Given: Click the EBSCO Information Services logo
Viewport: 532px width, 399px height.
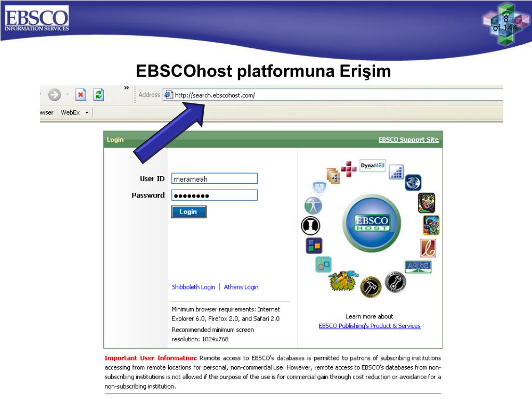Looking at the screenshot, I should (x=37, y=18).
